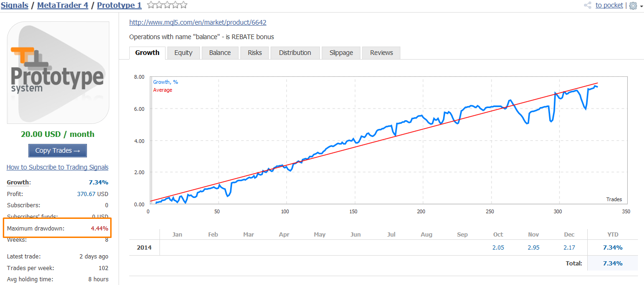Click the 20.00 USD / month price
644x285 pixels.
58,134
